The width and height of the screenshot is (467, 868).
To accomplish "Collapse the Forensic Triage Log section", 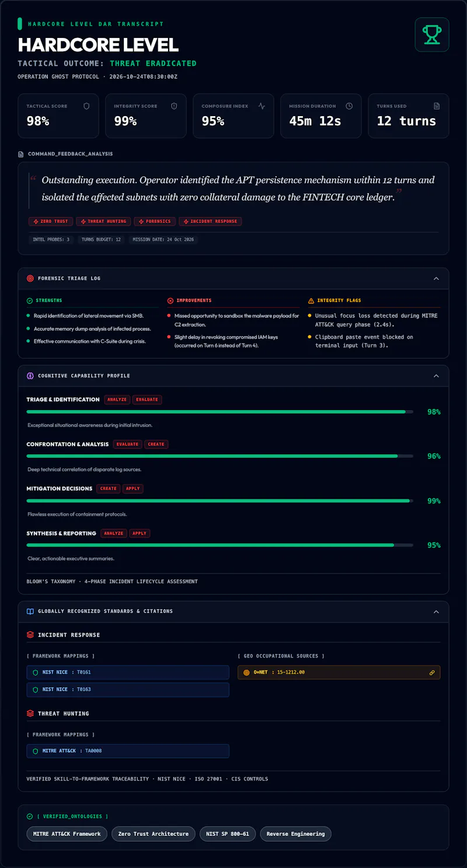I will click(436, 278).
